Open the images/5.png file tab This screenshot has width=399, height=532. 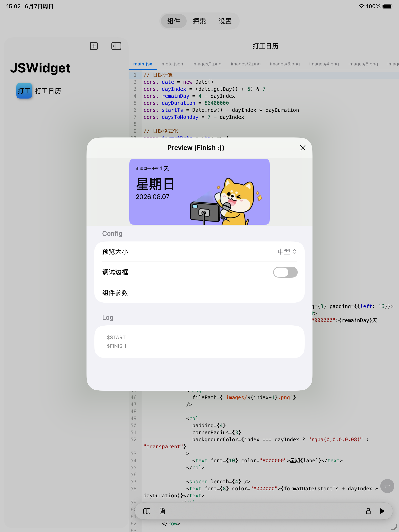363,64
